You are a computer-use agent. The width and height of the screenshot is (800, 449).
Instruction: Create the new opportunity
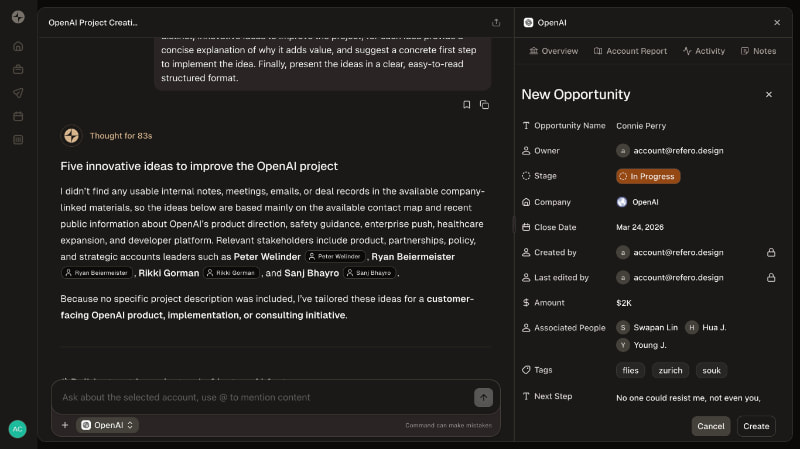[756, 426]
